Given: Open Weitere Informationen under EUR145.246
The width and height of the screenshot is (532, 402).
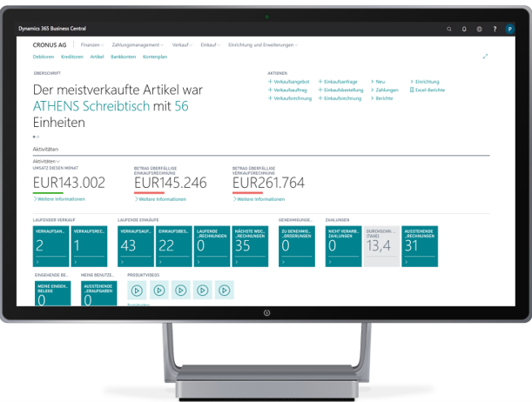Looking at the screenshot, I should coord(160,199).
